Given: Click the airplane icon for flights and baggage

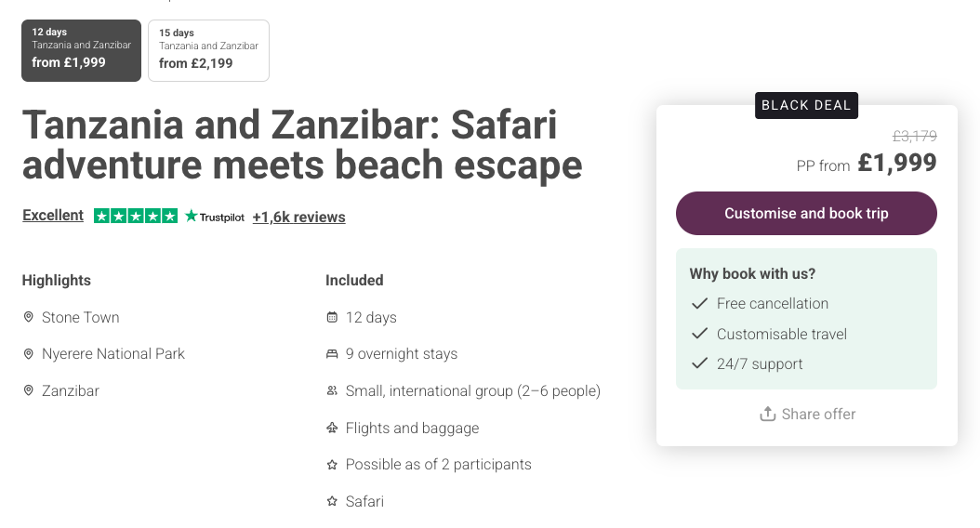Looking at the screenshot, I should pyautogui.click(x=332, y=428).
